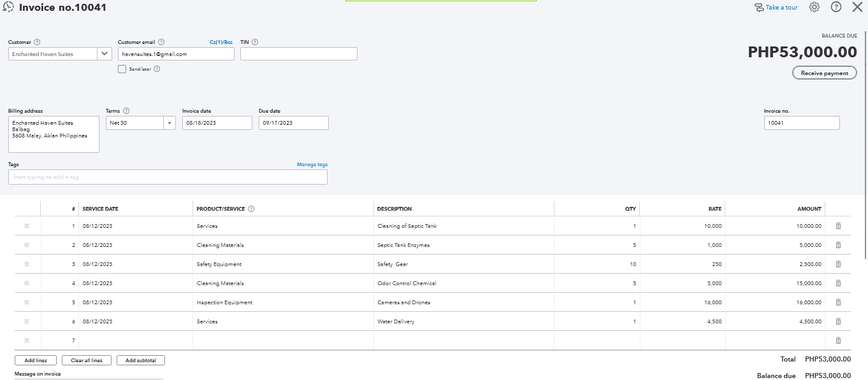Open the Terms Net 30 dropdown
Screen dimensions: 868x380
pyautogui.click(x=170, y=123)
